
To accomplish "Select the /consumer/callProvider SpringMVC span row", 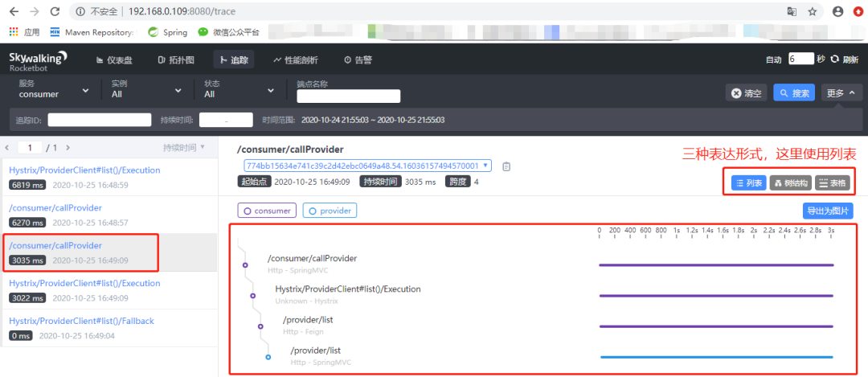I will pyautogui.click(x=312, y=264).
